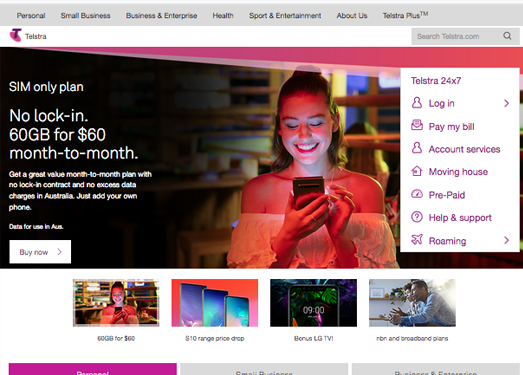This screenshot has height=375, width=523.
Task: Open the Pay my bill link
Action: (451, 127)
